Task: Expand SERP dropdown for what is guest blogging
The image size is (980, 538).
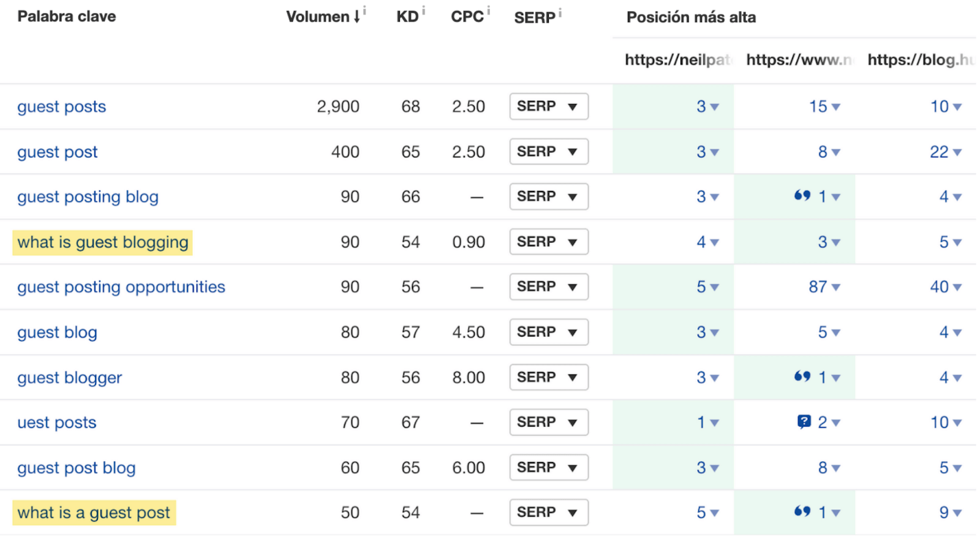Action: coord(548,242)
